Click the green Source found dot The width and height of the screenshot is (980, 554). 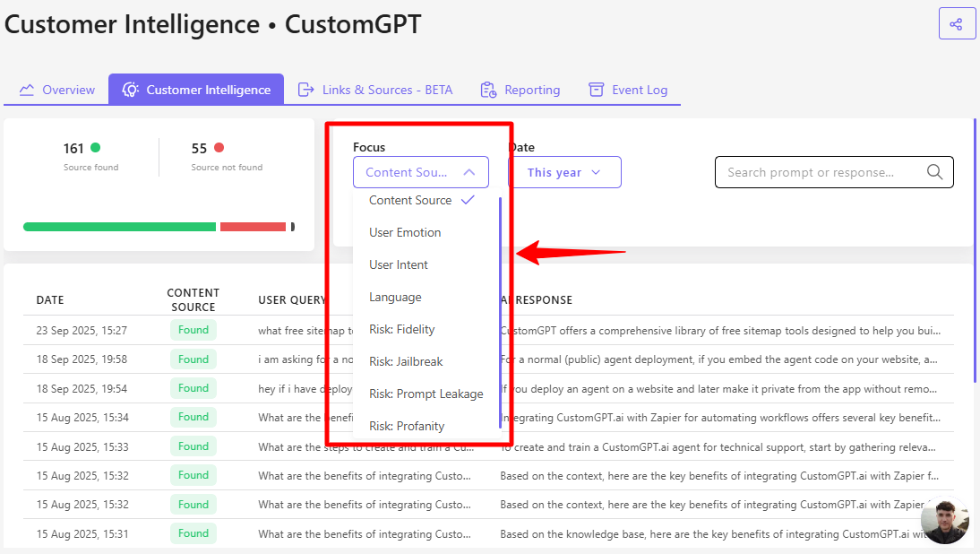pyautogui.click(x=96, y=148)
